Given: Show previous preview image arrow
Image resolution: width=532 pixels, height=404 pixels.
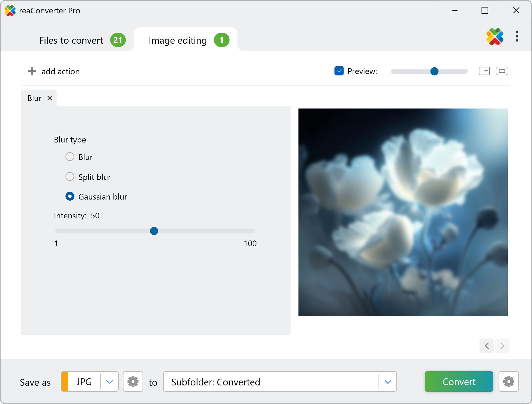Looking at the screenshot, I should [x=487, y=346].
